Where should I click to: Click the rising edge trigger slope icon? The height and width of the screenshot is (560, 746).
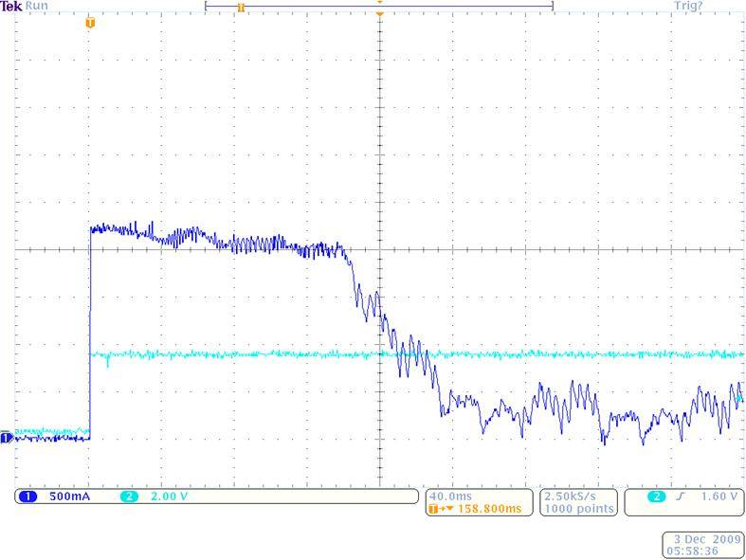pos(680,497)
